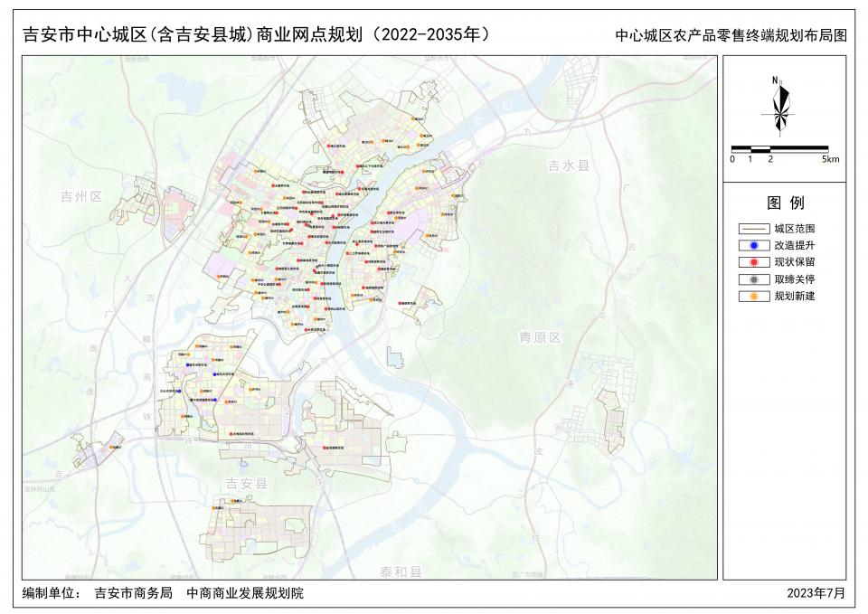Click the orange 规划新建 legend dot
The height and width of the screenshot is (614, 868).
pos(752,297)
